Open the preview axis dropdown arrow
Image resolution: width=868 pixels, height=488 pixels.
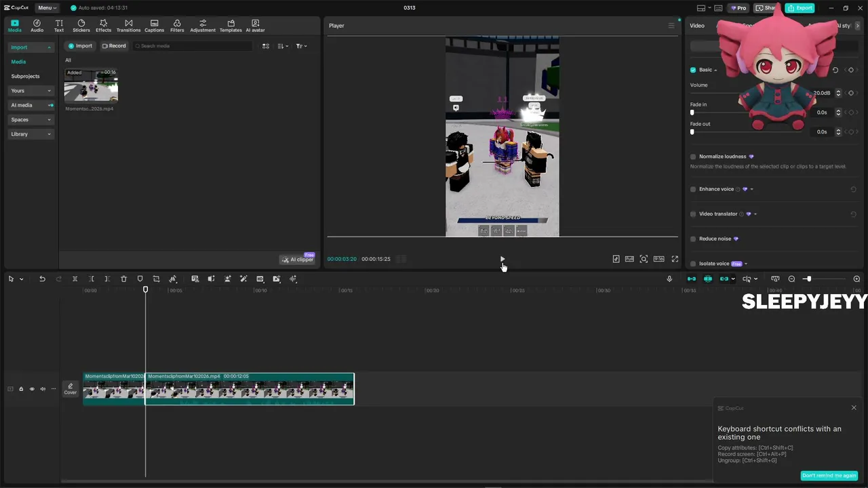757,279
